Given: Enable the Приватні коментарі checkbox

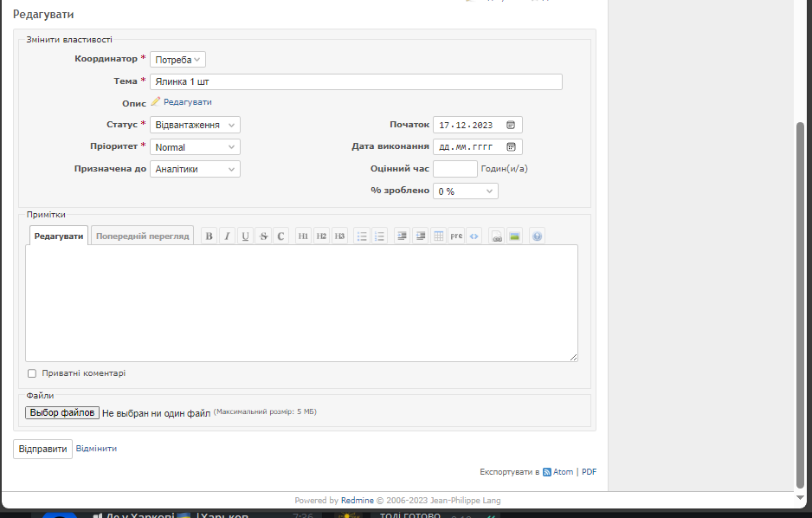Looking at the screenshot, I should [32, 373].
